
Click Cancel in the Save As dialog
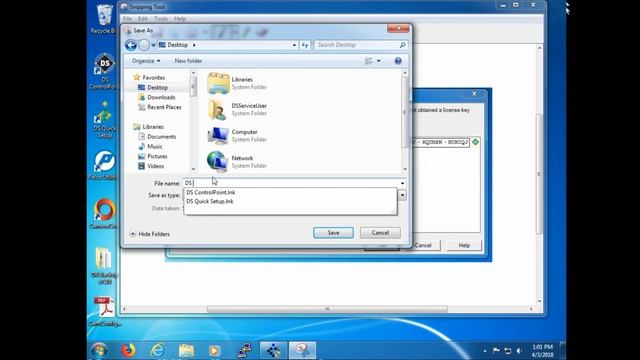tap(380, 233)
